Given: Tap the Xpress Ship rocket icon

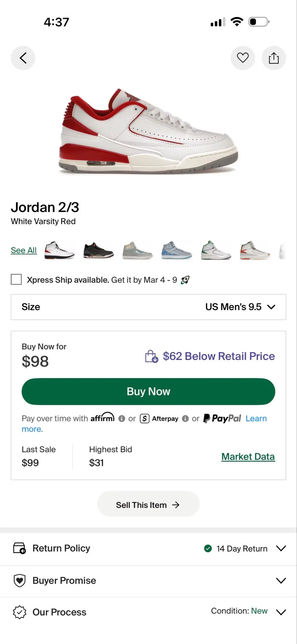Looking at the screenshot, I should 185,280.
